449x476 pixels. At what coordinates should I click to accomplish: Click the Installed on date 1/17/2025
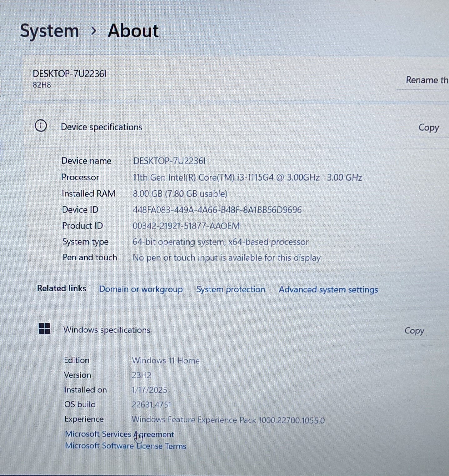[x=149, y=390]
